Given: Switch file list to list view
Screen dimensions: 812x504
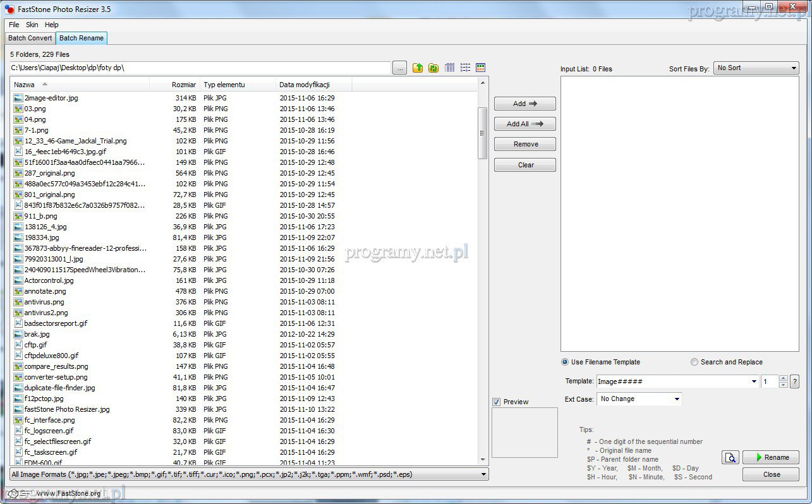Looking at the screenshot, I should pos(465,68).
